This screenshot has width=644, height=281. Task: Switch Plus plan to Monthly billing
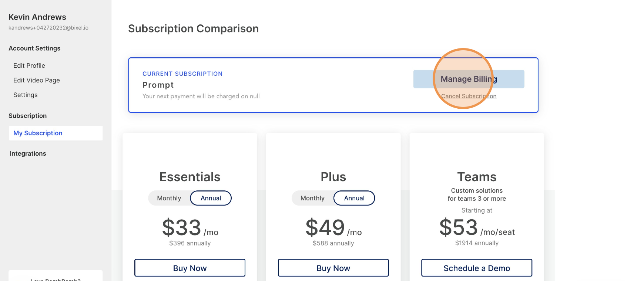(312, 198)
